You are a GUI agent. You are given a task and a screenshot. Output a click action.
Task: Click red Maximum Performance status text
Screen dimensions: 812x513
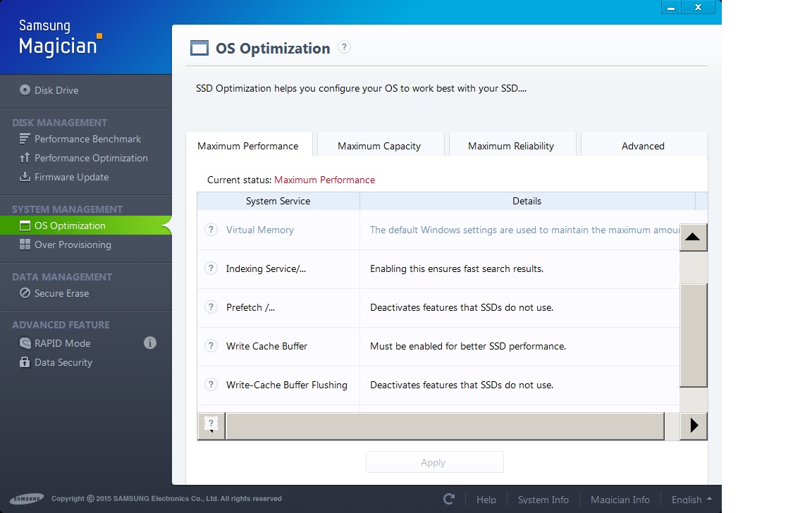pyautogui.click(x=325, y=180)
